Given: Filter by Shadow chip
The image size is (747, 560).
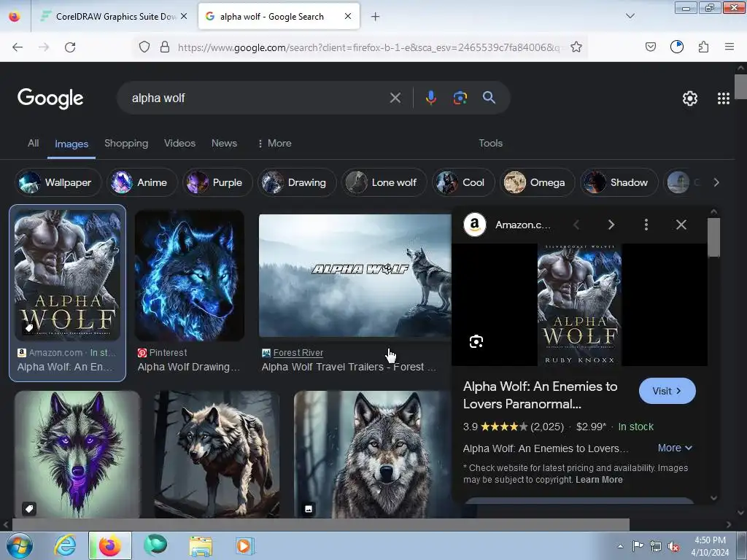Looking at the screenshot, I should tap(619, 182).
